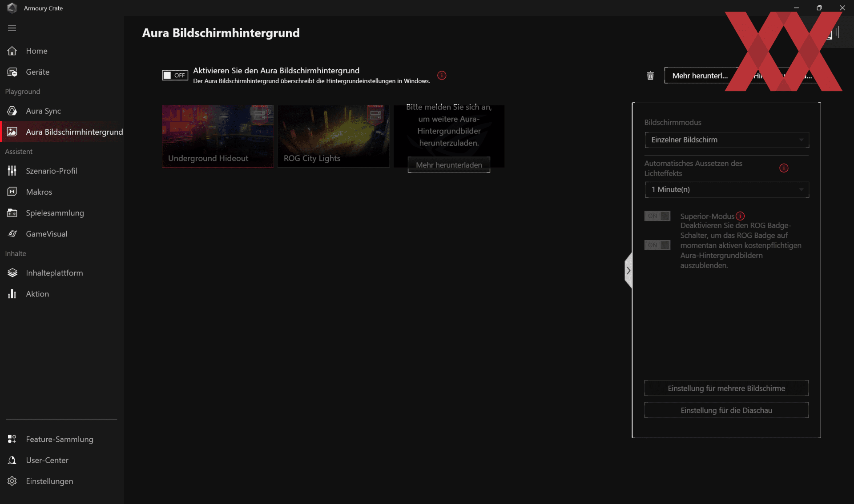Restore the Armoury Crate window size

click(819, 8)
